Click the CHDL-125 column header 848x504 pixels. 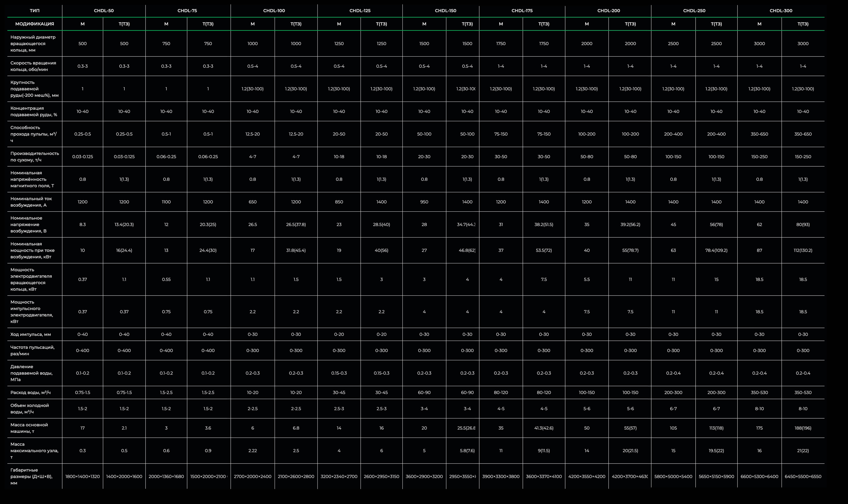pos(360,10)
